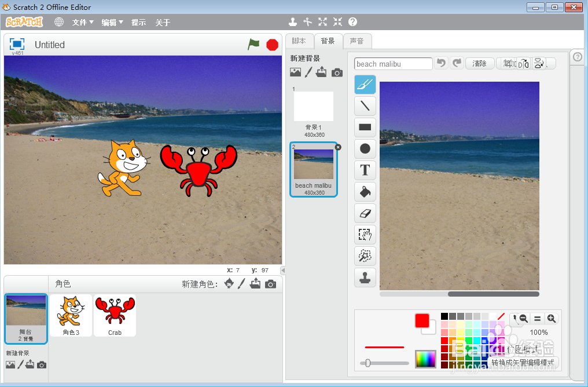Select the 角色3 cat sprite
The width and height of the screenshot is (588, 387).
tap(71, 315)
